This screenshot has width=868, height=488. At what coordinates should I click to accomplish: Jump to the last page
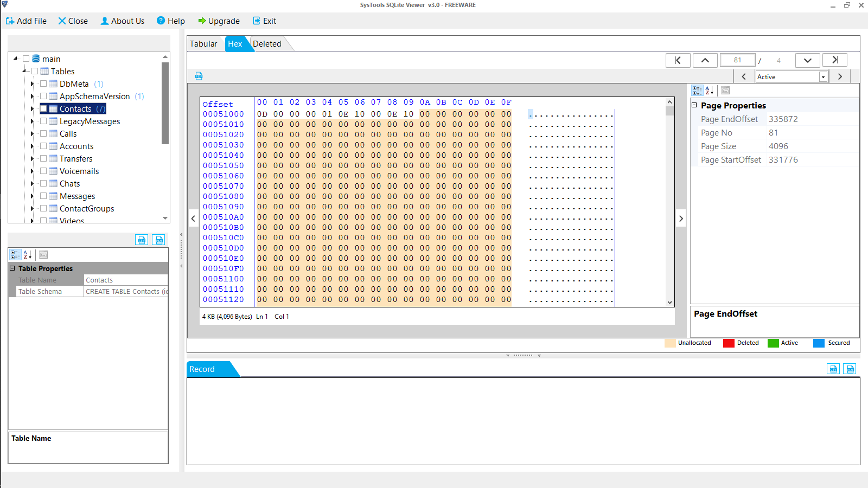[x=835, y=60]
